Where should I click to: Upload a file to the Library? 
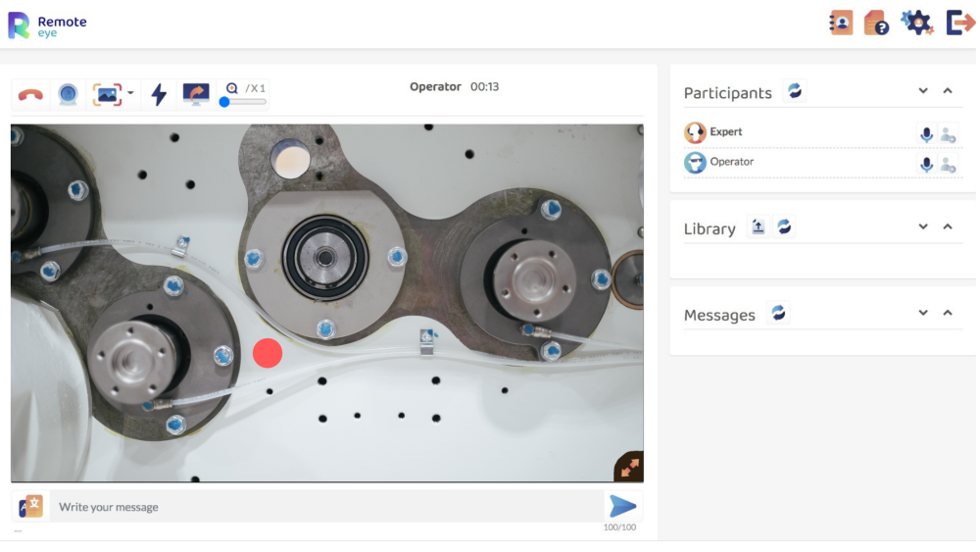click(x=759, y=226)
